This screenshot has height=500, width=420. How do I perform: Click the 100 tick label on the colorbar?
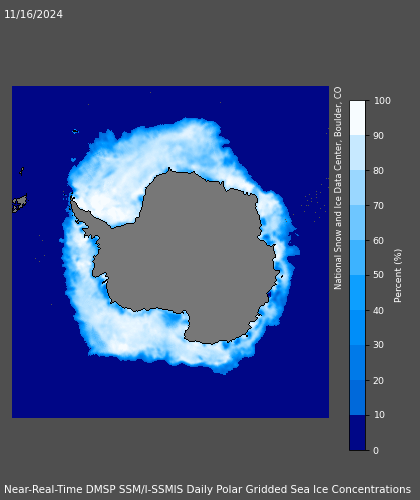coord(382,101)
